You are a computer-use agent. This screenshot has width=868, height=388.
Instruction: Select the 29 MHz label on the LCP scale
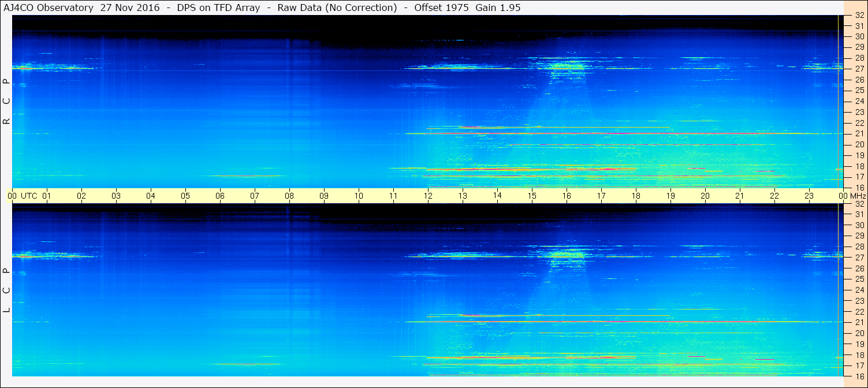pos(859,236)
